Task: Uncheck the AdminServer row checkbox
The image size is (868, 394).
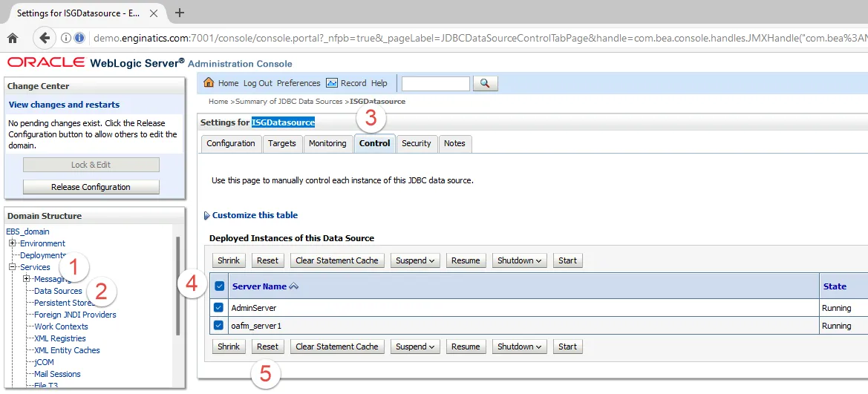Action: [219, 308]
